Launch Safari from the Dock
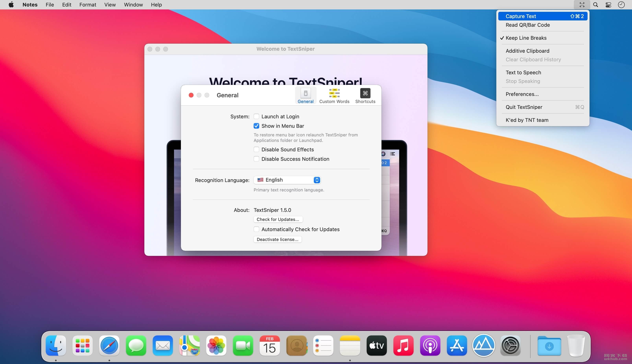Screen dimensions: 632x364 (x=109, y=346)
